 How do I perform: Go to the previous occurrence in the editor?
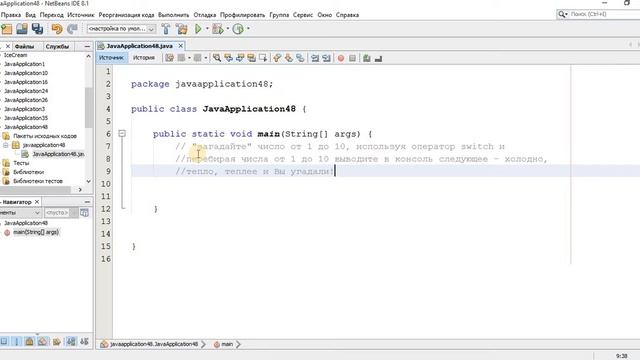228,58
